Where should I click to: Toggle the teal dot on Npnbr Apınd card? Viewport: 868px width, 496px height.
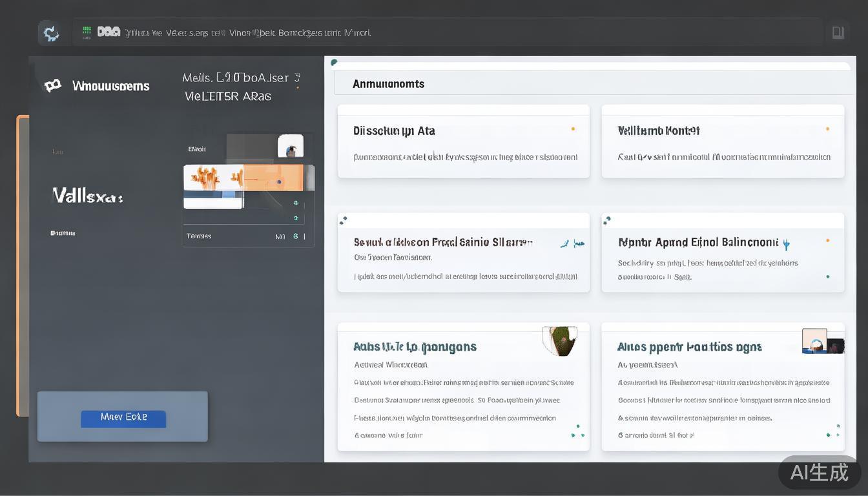coord(828,276)
